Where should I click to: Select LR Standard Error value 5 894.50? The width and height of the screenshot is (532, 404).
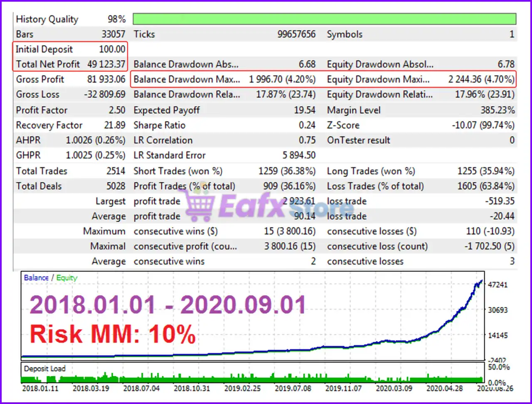pyautogui.click(x=299, y=155)
